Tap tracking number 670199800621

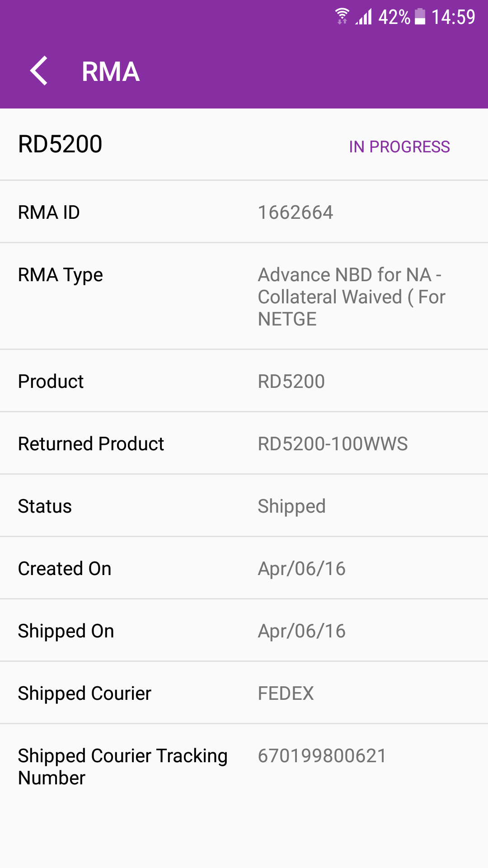pyautogui.click(x=322, y=756)
